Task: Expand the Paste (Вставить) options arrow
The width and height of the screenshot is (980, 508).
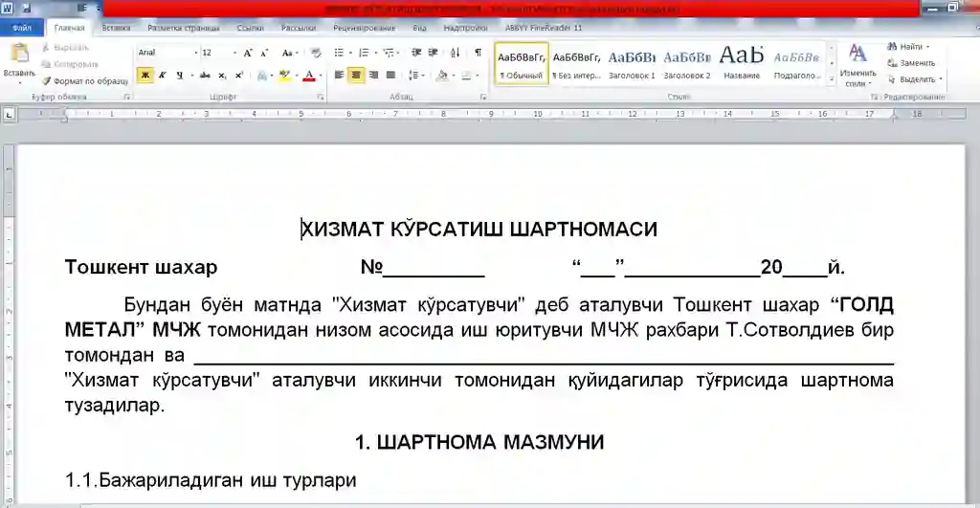Action: pos(19,82)
